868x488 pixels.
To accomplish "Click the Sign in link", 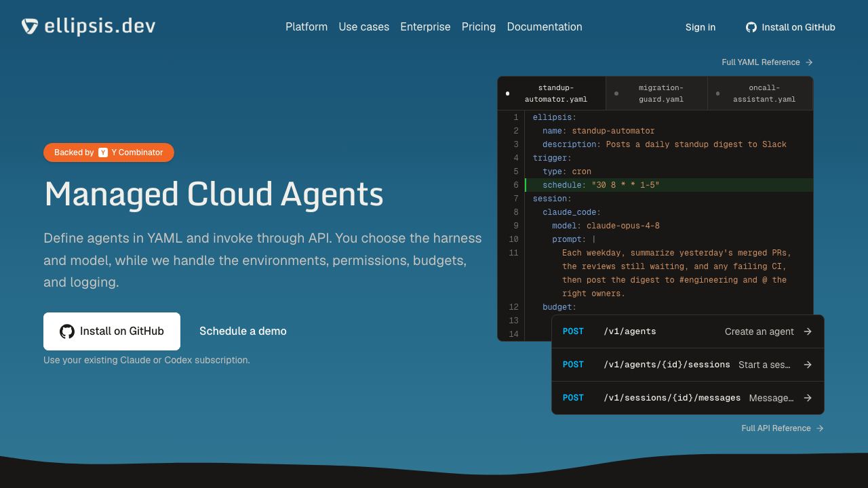I will point(701,27).
